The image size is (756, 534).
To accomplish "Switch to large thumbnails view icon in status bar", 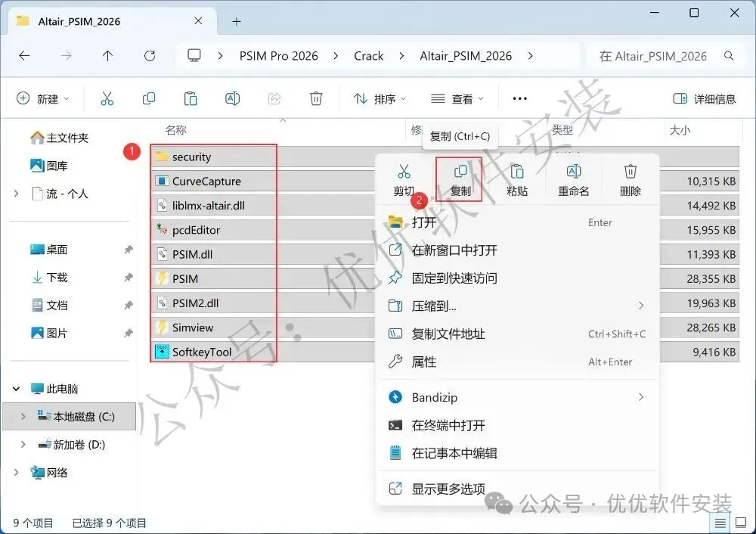I will [741, 523].
